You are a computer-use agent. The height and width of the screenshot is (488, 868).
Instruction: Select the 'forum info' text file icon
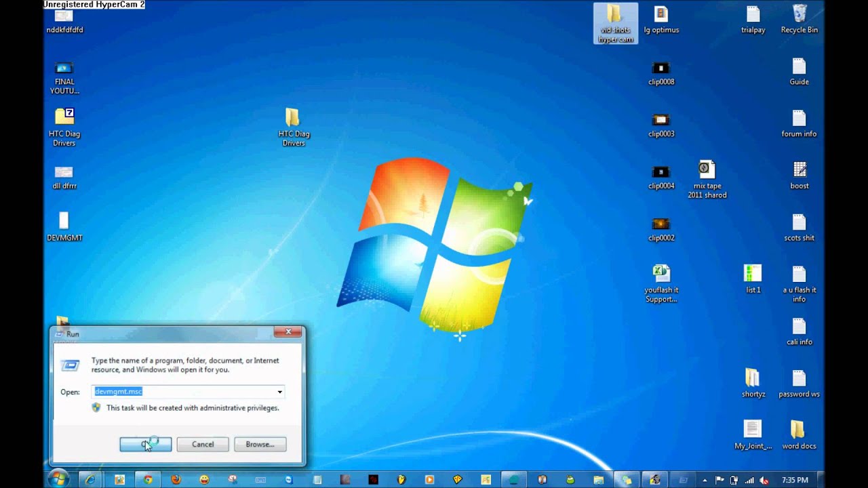799,123
